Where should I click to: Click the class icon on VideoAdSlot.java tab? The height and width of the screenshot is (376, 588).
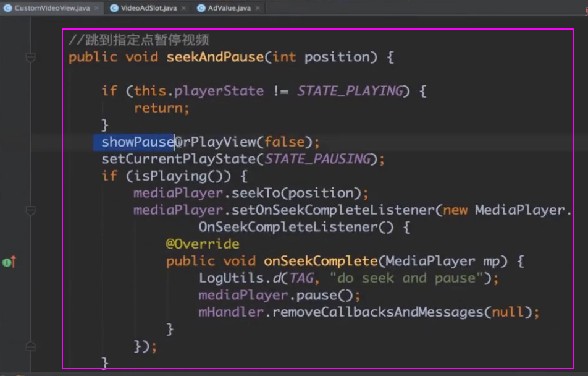pyautogui.click(x=114, y=8)
